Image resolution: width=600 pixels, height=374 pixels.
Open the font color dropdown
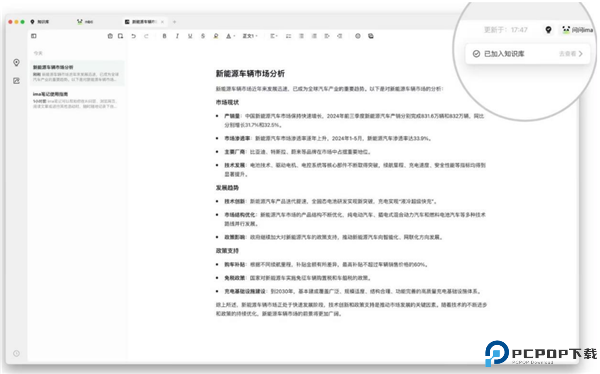point(230,36)
